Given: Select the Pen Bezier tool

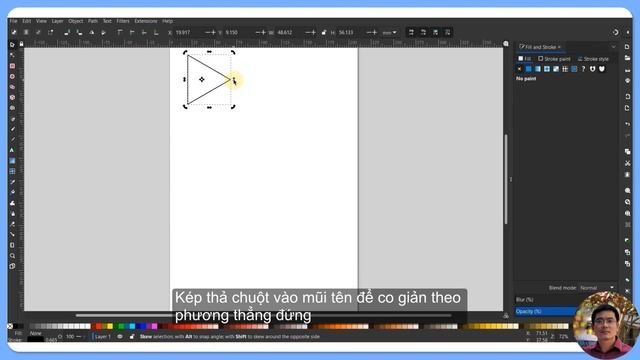Looking at the screenshot, I should 12,119.
